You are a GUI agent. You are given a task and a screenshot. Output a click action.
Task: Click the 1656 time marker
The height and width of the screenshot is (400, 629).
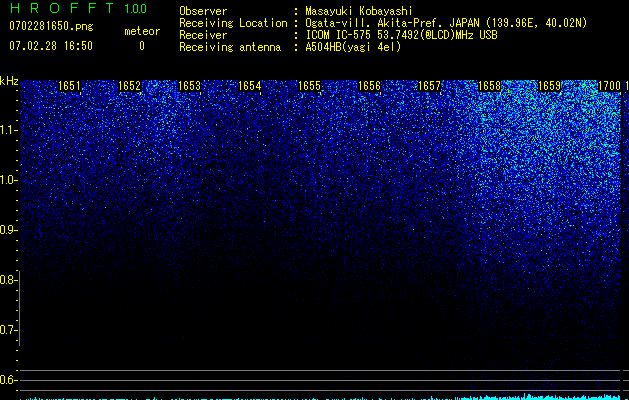pyautogui.click(x=369, y=86)
